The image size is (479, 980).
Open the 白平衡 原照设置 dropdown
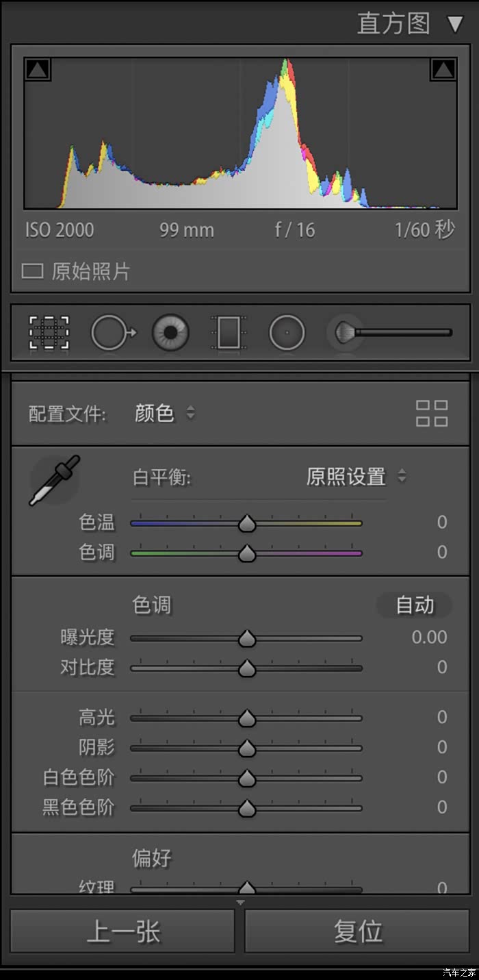(x=356, y=477)
